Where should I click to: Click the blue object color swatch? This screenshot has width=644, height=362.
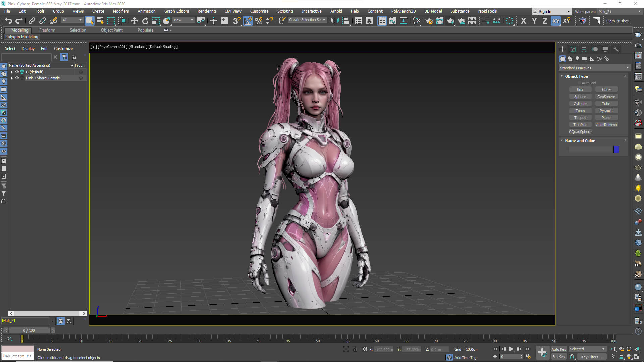(616, 149)
